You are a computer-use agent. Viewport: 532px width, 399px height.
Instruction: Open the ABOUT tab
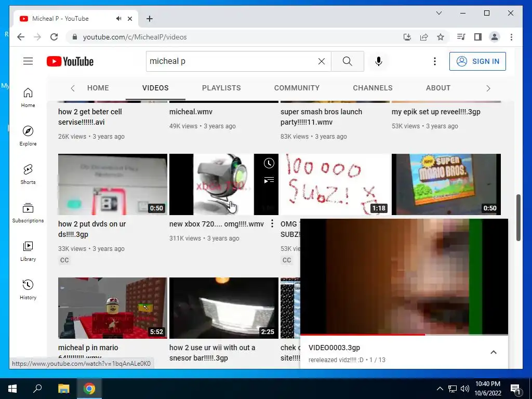[438, 88]
